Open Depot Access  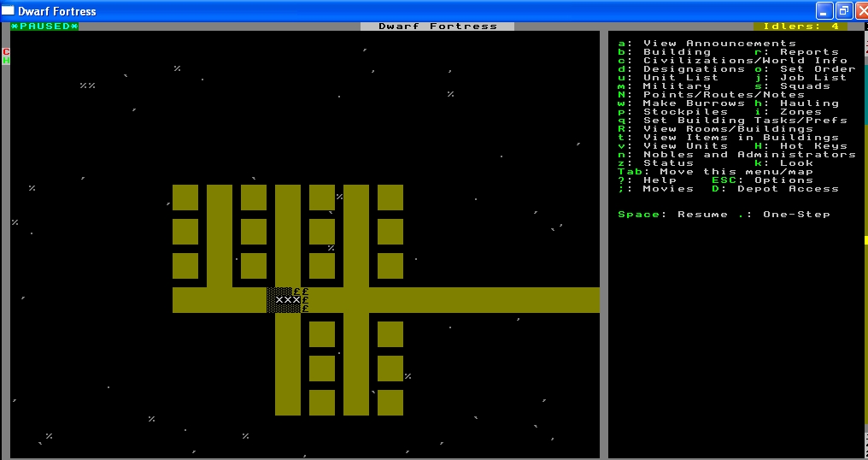coord(775,188)
